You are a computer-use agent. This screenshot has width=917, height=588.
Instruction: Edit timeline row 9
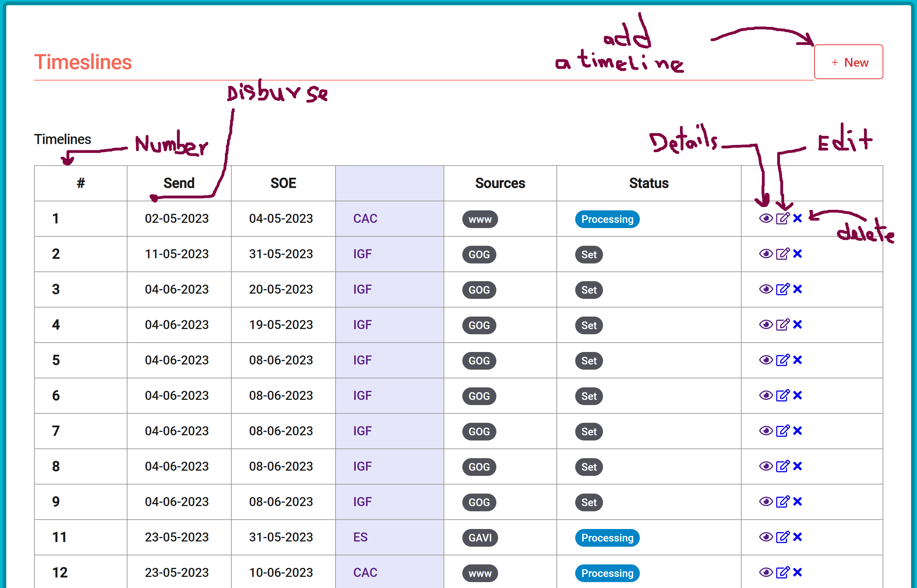783,502
